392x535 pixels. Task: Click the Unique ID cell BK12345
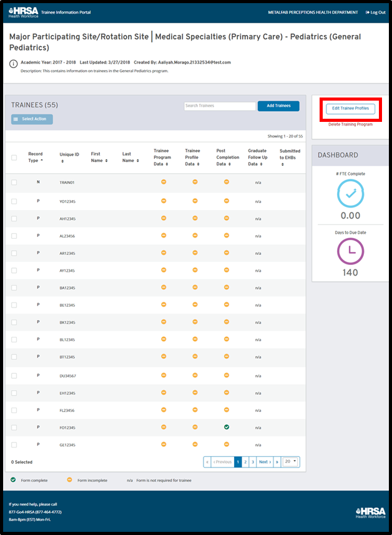[67, 322]
